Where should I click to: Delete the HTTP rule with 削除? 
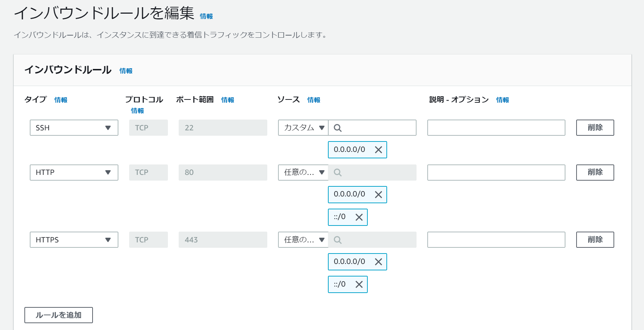595,172
